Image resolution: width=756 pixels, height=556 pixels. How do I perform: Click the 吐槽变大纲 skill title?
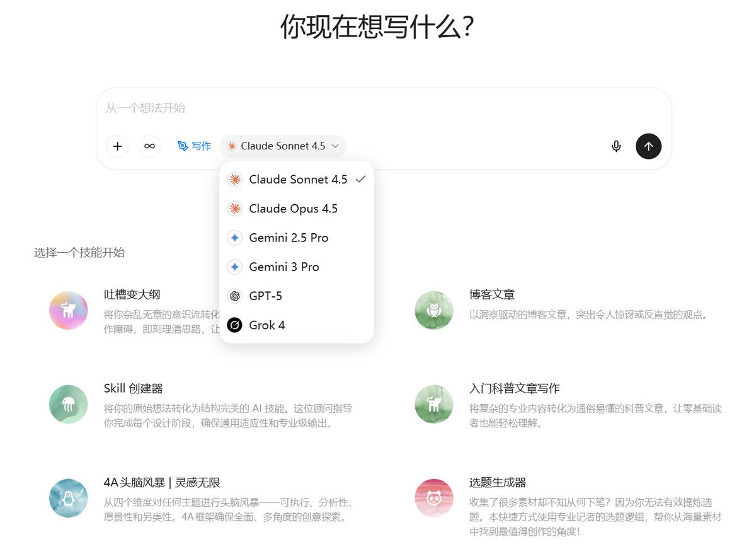pos(132,294)
